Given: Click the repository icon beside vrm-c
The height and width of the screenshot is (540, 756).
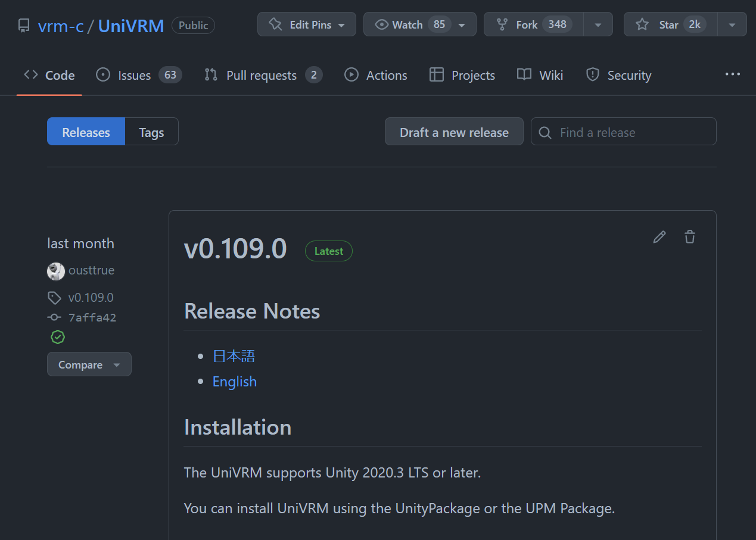Looking at the screenshot, I should [x=24, y=25].
